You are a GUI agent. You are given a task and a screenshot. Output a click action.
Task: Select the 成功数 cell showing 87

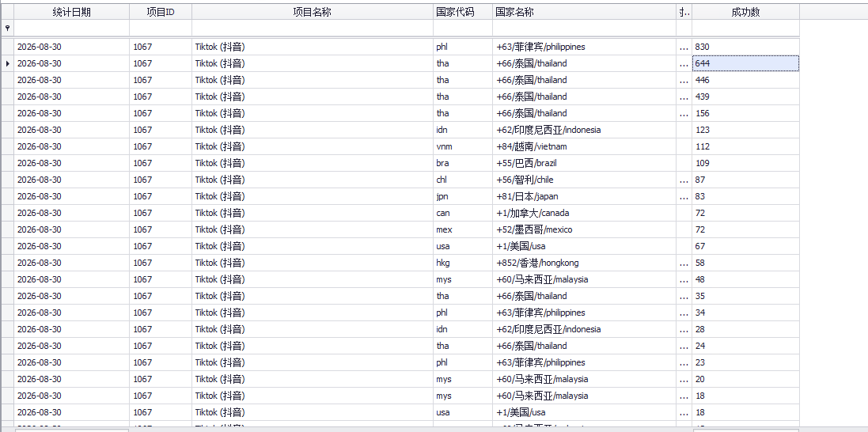(x=745, y=180)
